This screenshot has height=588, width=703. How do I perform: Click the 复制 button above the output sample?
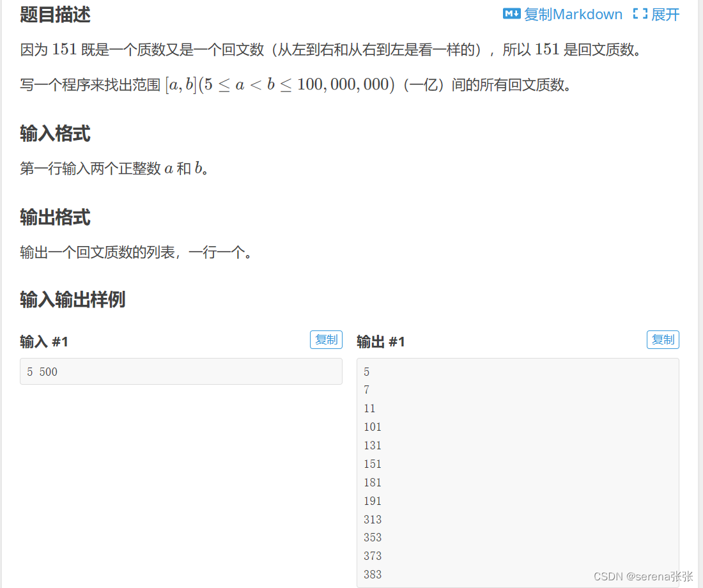(x=663, y=339)
